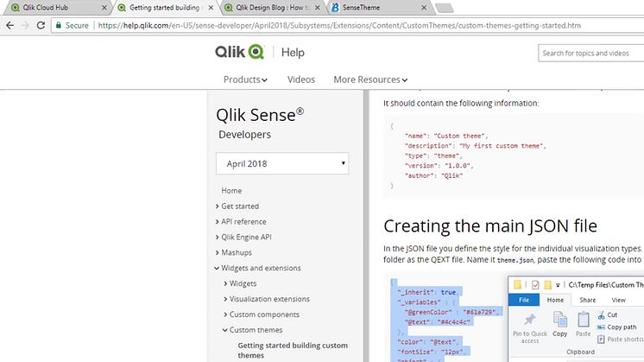This screenshot has height=362, width=644.
Task: Reload the page with refresh icon
Action: (41, 25)
